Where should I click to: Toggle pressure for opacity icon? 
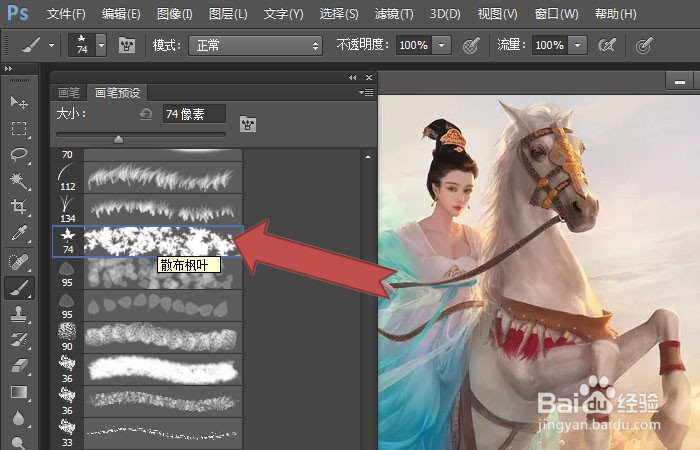[471, 45]
